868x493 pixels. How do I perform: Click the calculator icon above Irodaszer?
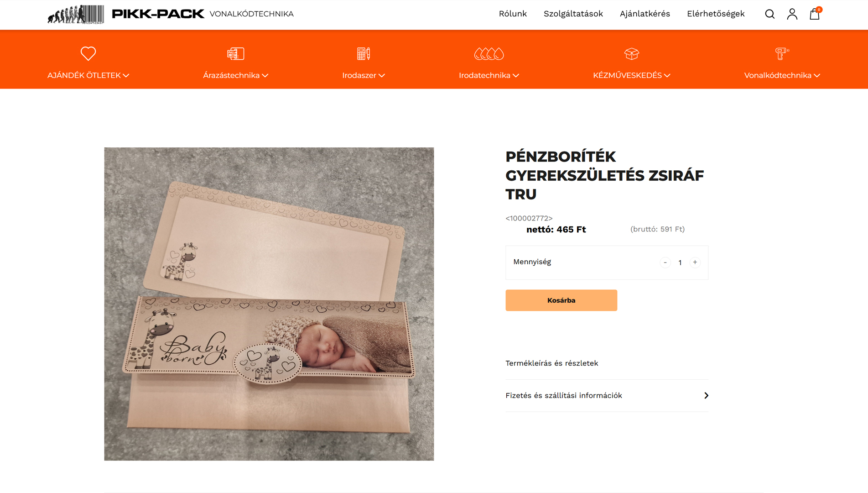(x=363, y=53)
